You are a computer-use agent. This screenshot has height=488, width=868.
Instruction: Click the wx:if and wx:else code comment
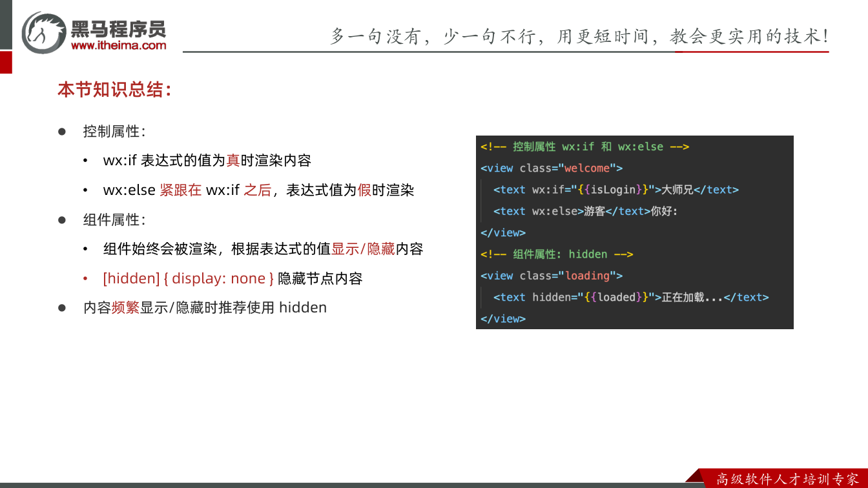[x=585, y=147]
